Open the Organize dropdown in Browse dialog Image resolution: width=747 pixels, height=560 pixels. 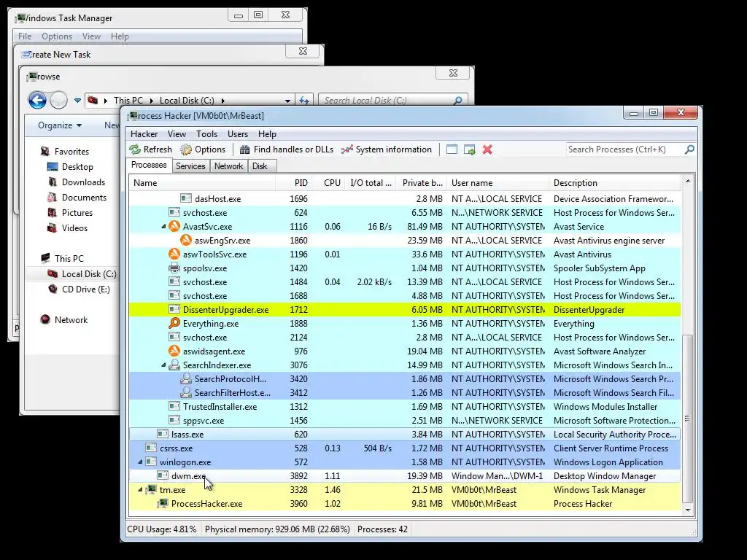click(x=60, y=125)
